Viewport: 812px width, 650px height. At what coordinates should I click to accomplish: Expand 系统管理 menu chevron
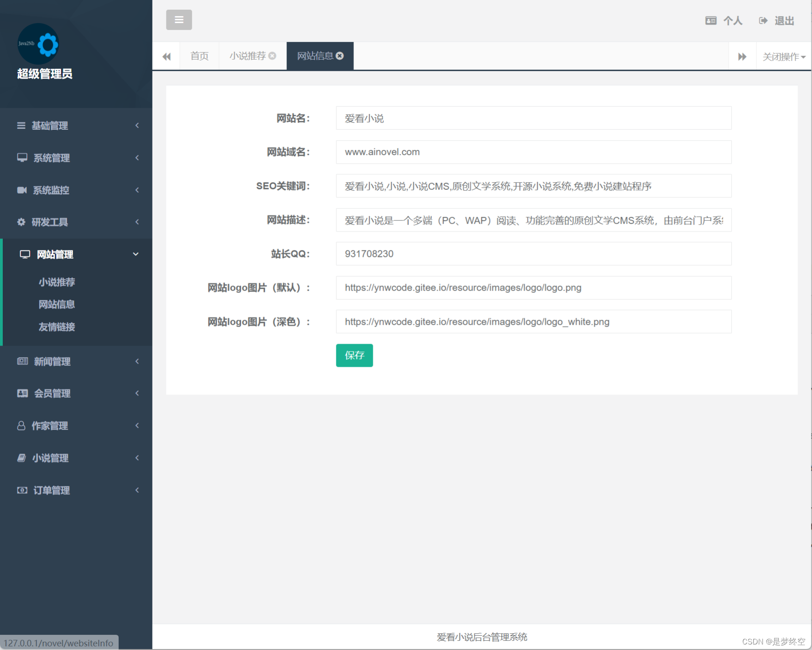137,158
